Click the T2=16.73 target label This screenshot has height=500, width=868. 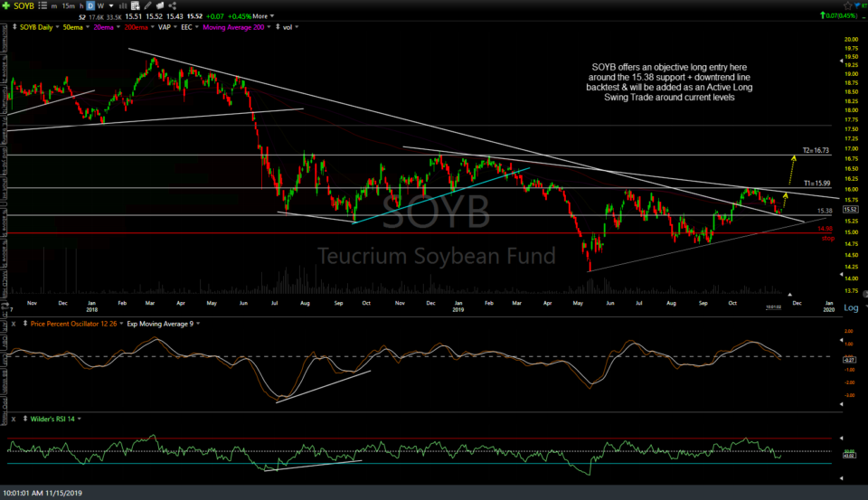tap(816, 150)
